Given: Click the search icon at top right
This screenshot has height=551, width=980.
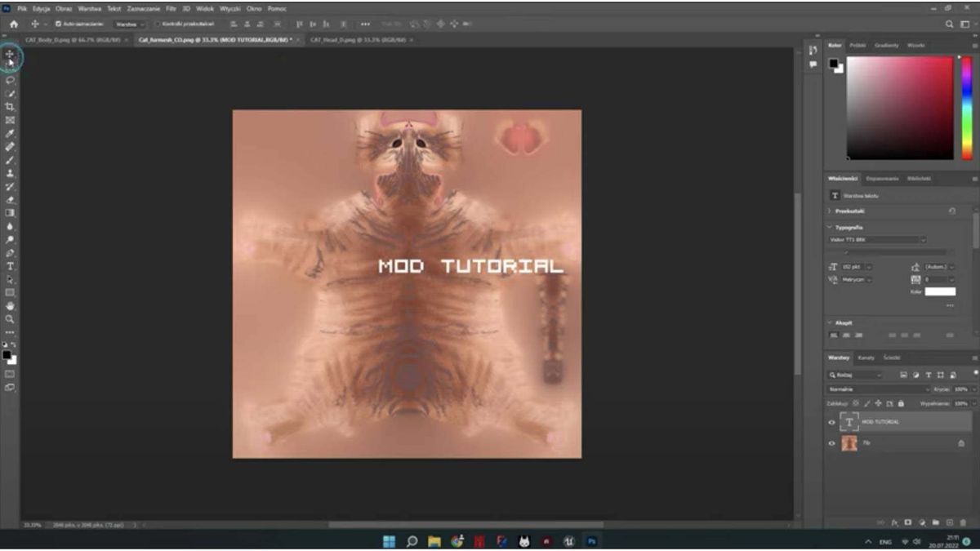Looking at the screenshot, I should (950, 24).
